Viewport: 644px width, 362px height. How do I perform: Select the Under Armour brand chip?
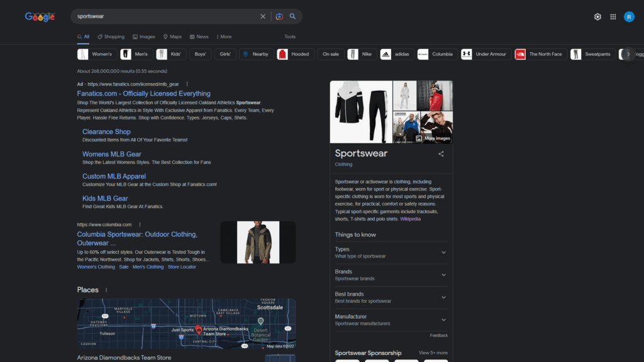coord(486,54)
